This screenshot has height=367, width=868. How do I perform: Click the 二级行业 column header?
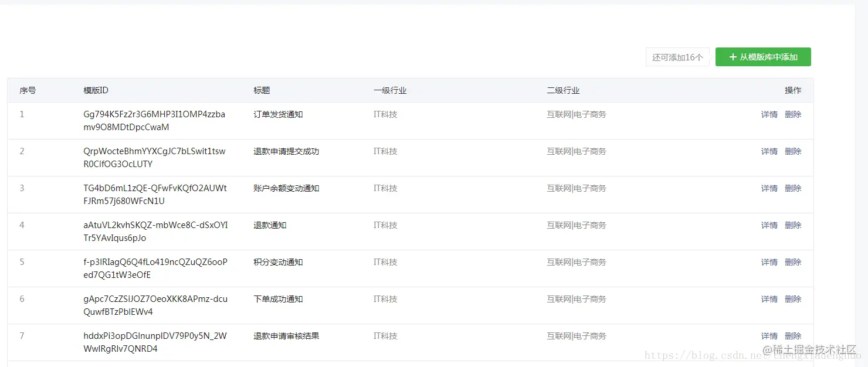(x=564, y=90)
